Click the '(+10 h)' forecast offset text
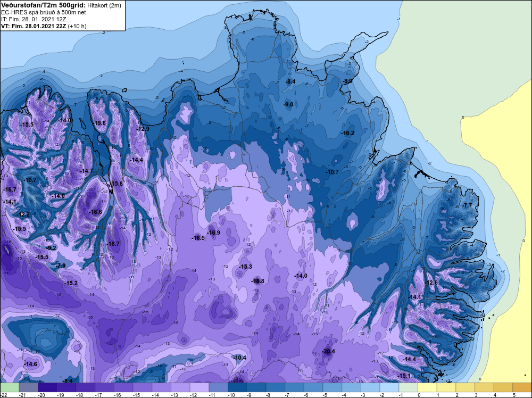 [x=77, y=26]
